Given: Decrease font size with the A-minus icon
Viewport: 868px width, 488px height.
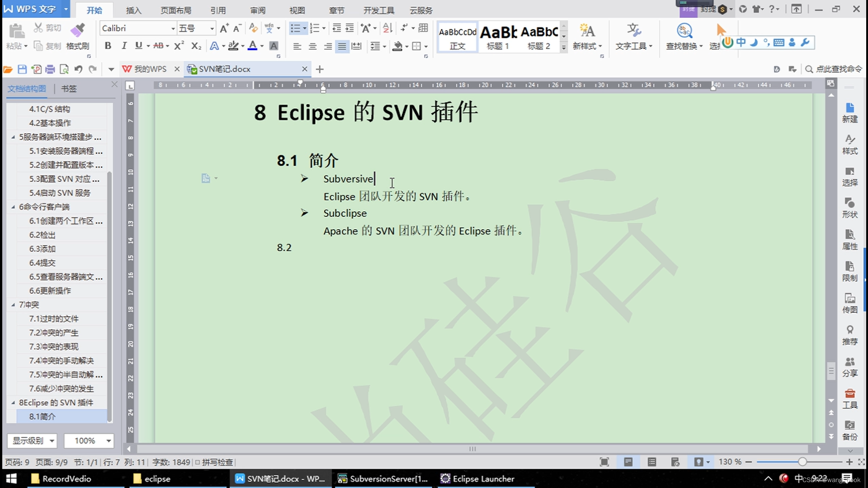Looking at the screenshot, I should click(237, 28).
